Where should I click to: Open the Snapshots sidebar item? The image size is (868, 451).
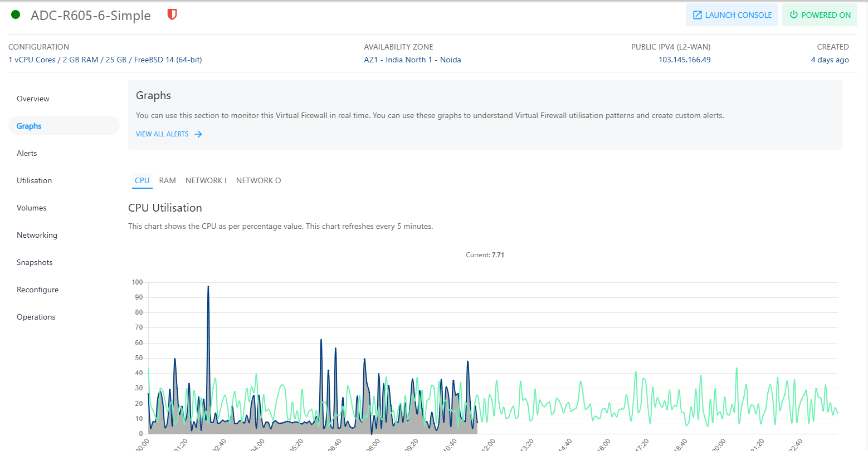35,262
